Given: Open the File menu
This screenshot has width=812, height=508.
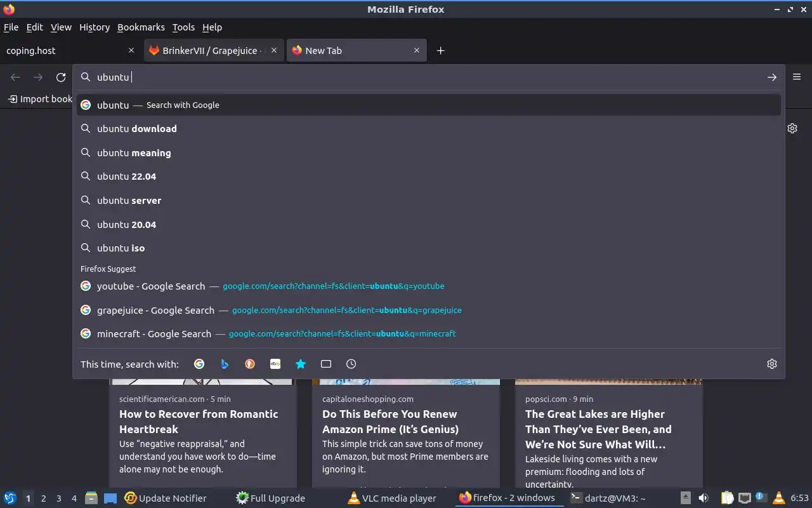Looking at the screenshot, I should (11, 27).
